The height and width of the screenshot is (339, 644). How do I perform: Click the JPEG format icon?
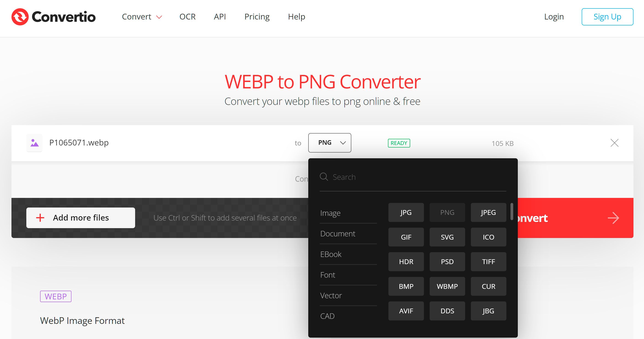point(488,212)
